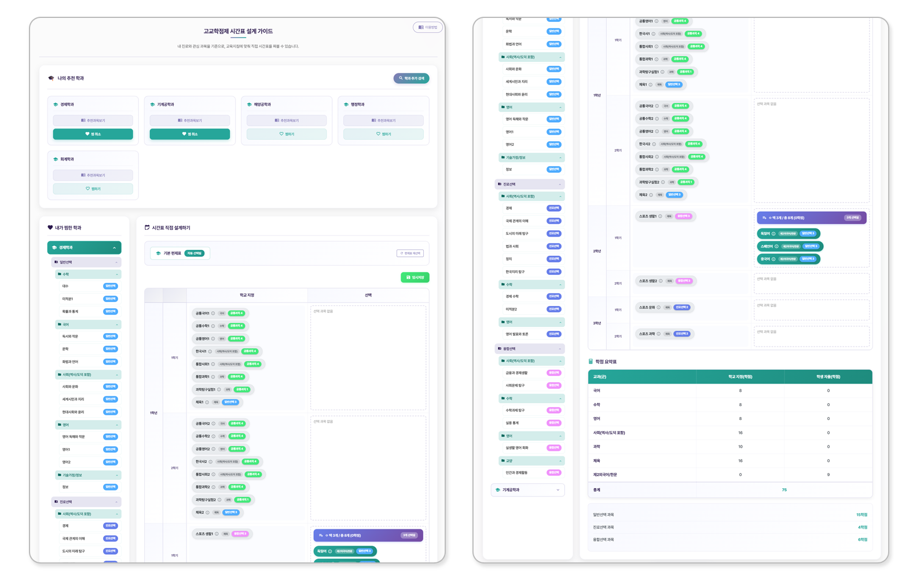Click the calendar icon beside 시간표 직접 설계하기
This screenshot has height=582, width=924.
coord(147,228)
